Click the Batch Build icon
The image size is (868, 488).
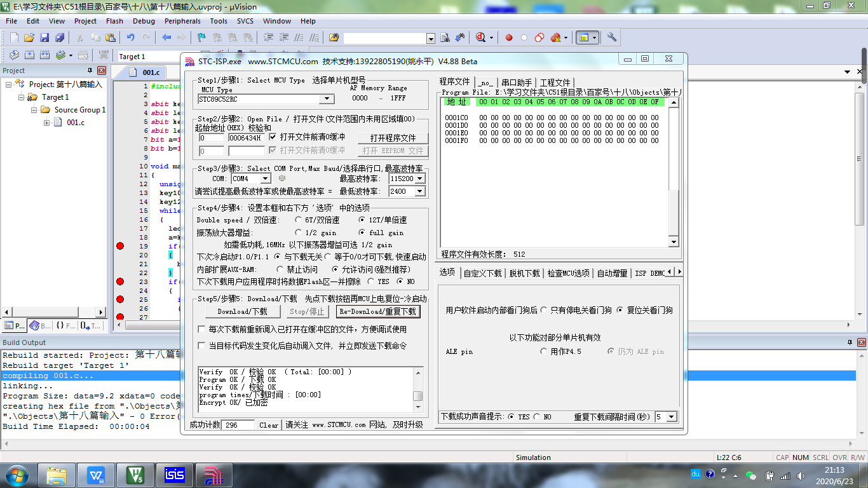point(61,55)
